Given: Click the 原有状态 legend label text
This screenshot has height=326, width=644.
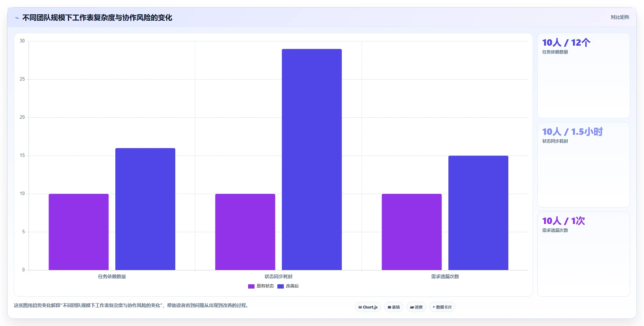Looking at the screenshot, I should point(265,286).
